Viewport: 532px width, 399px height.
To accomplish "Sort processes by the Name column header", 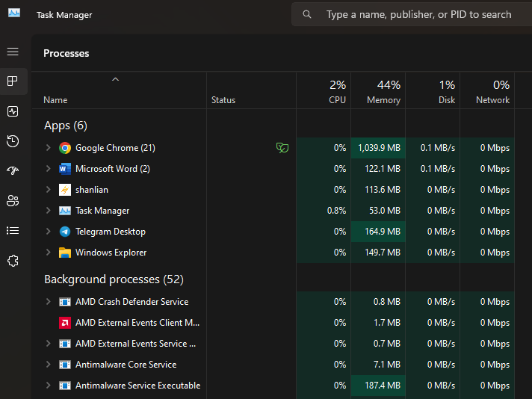I will tap(119, 90).
